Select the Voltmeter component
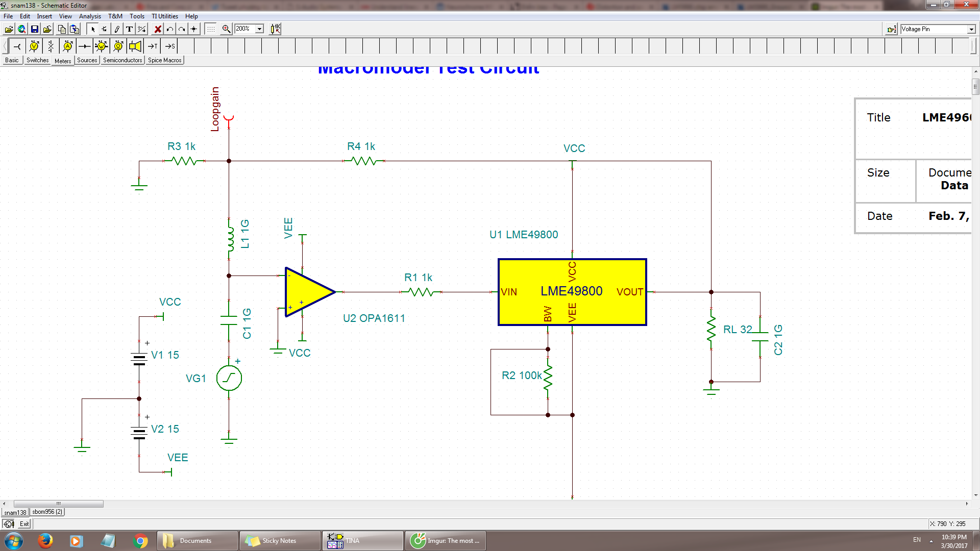 click(34, 46)
